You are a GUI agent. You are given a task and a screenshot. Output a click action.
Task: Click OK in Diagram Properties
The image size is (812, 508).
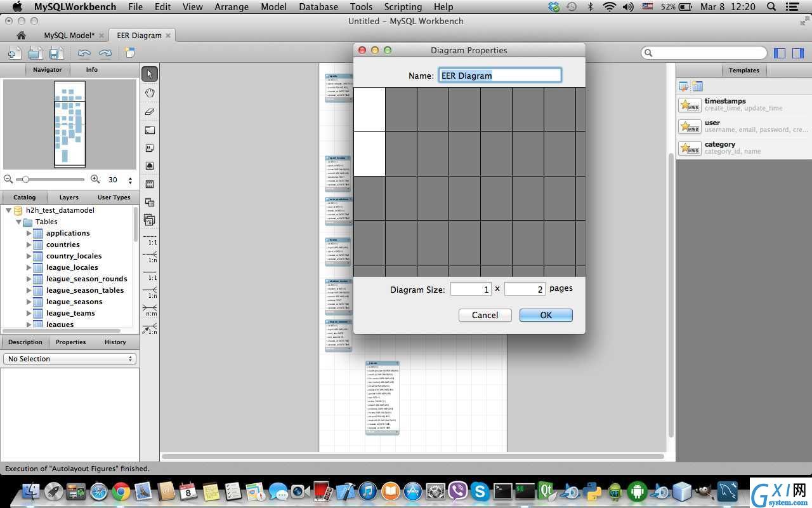[x=546, y=315]
